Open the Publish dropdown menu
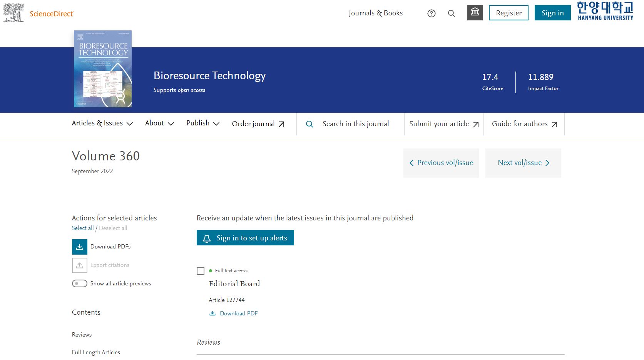Viewport: 644px width, 360px height. (202, 123)
